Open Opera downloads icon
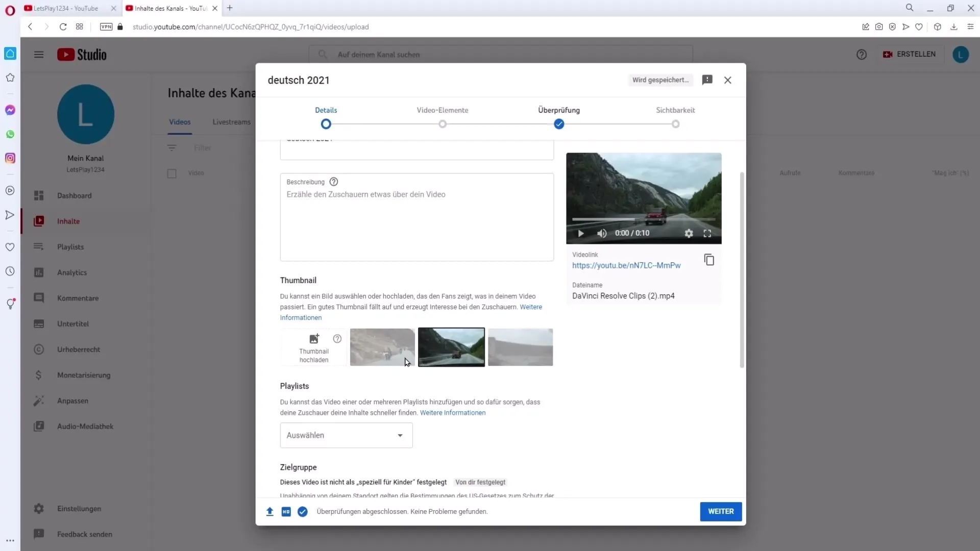The image size is (980, 551). coord(953,27)
